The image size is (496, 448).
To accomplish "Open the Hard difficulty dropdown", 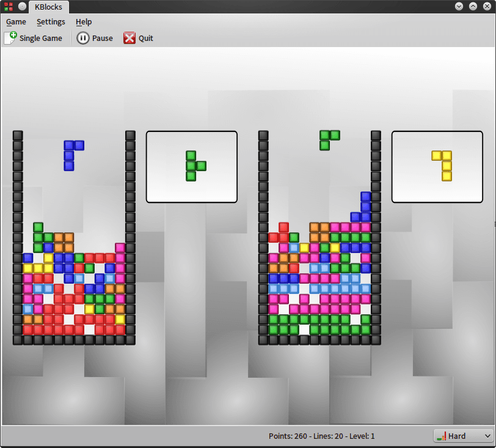I will [463, 436].
